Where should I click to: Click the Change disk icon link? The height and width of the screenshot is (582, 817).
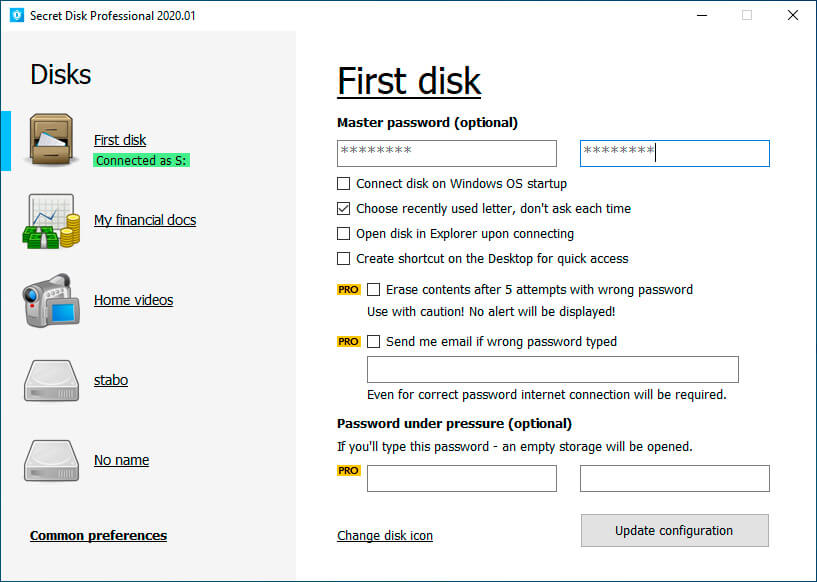[385, 536]
